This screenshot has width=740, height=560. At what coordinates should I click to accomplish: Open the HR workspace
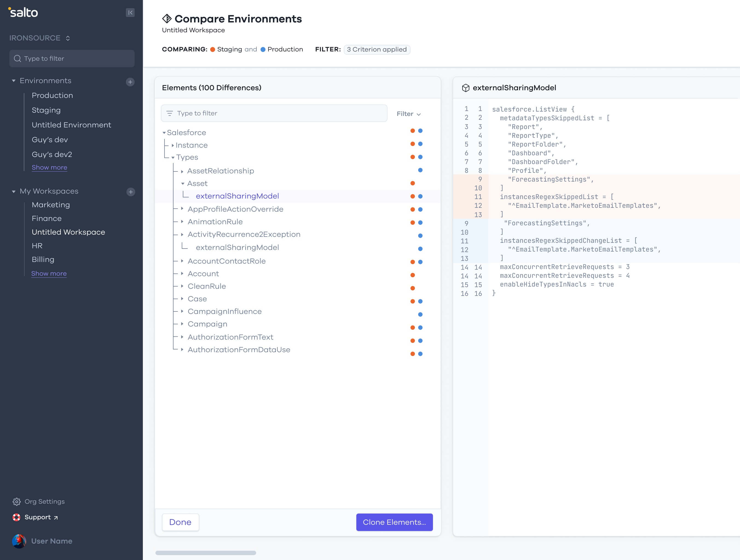37,246
